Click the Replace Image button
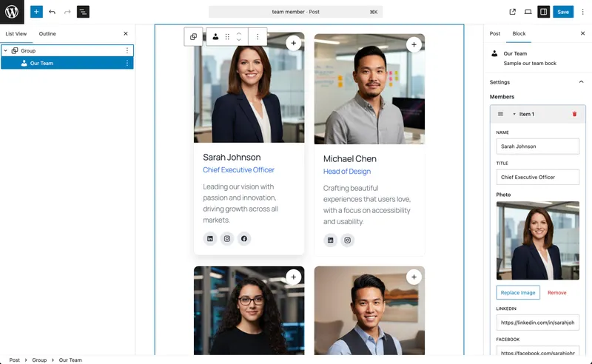The height and width of the screenshot is (364, 592). (518, 293)
